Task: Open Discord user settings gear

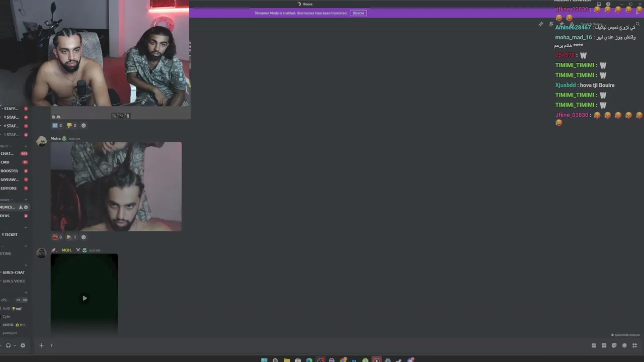Action: pos(23,345)
